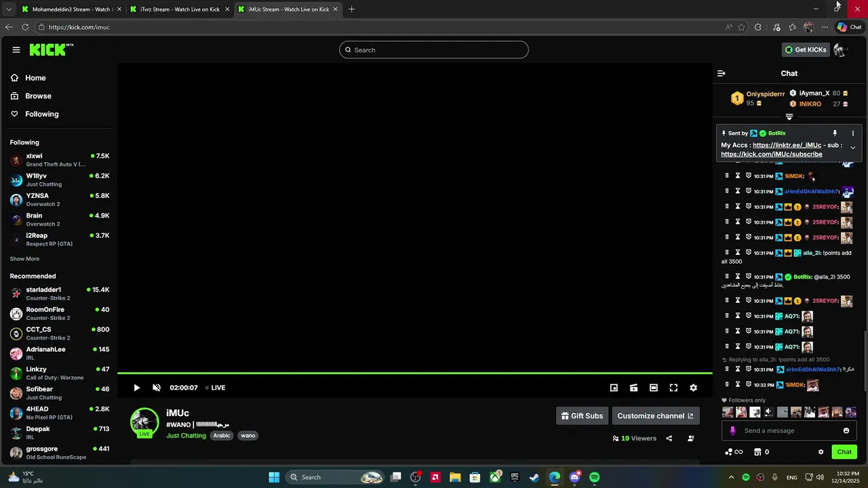
Task: Collapse the chat panel
Action: click(722, 73)
